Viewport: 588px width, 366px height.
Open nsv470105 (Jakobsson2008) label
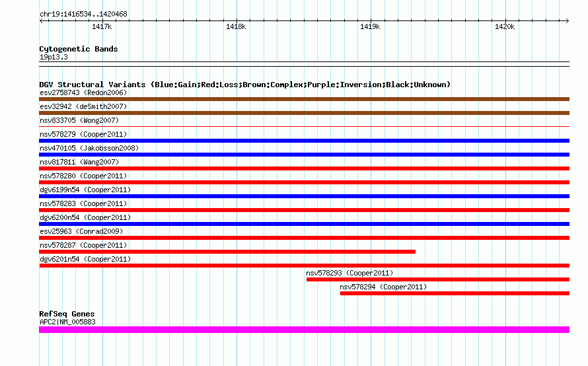[x=89, y=148]
